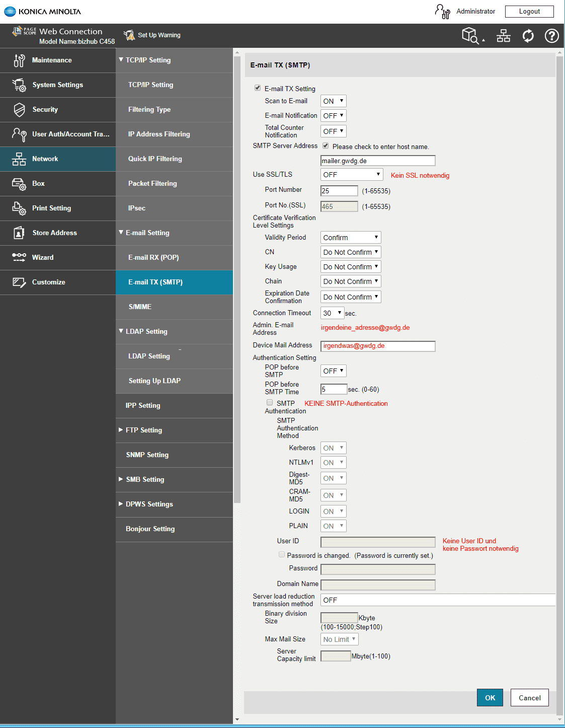Click the Store Address book icon
The width and height of the screenshot is (565, 728).
[19, 233]
